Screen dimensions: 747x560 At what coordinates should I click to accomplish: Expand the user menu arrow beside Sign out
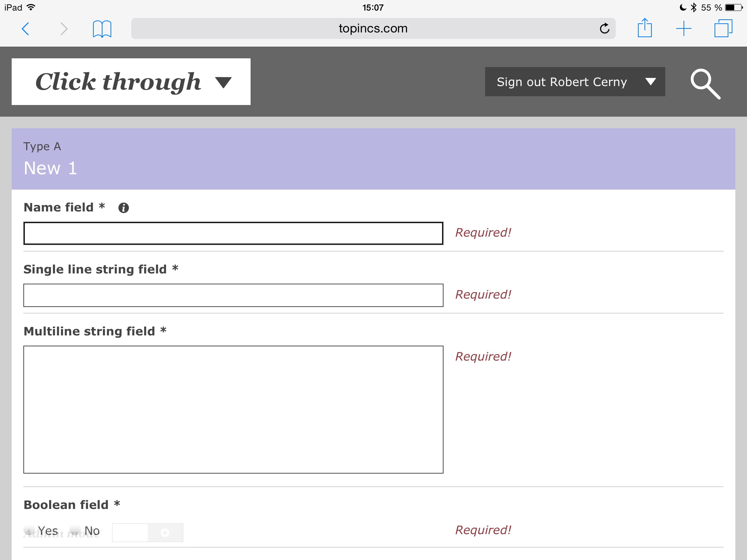pyautogui.click(x=650, y=82)
